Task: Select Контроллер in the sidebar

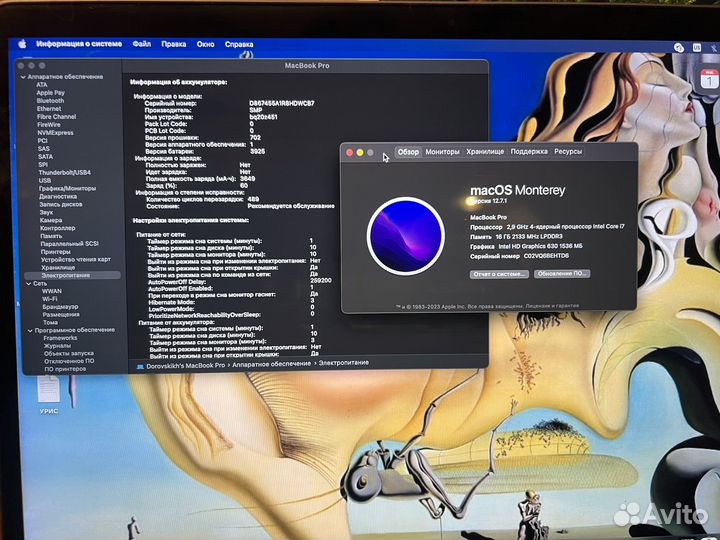Action: pyautogui.click(x=57, y=228)
